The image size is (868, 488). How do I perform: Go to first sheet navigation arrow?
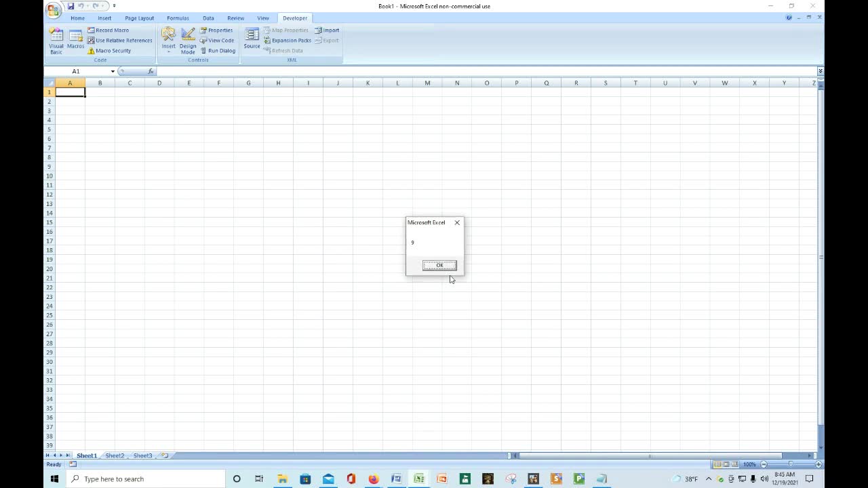[47, 455]
